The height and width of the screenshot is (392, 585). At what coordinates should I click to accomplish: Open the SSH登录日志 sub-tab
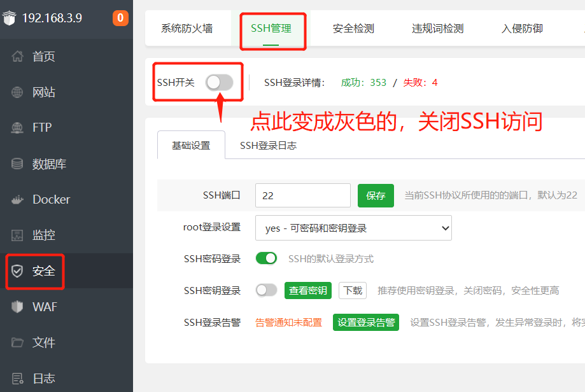tap(268, 146)
